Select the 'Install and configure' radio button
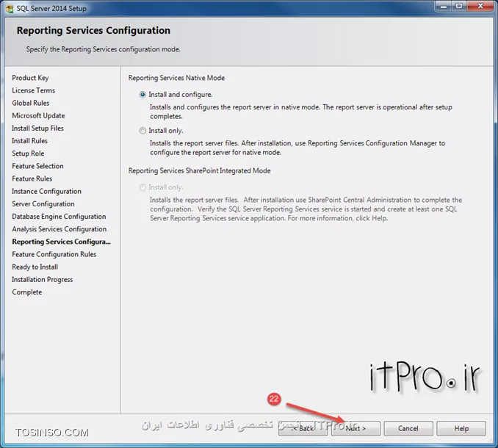498x448 pixels. tap(142, 95)
